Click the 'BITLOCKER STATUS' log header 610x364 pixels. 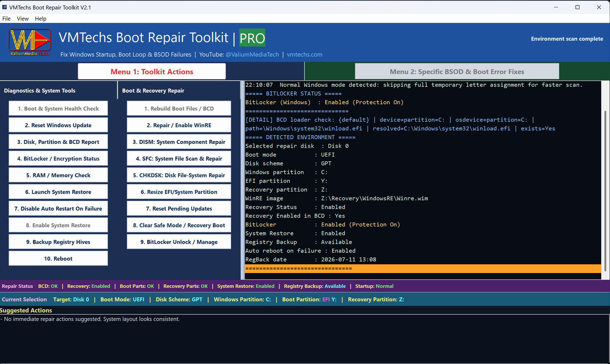294,94
